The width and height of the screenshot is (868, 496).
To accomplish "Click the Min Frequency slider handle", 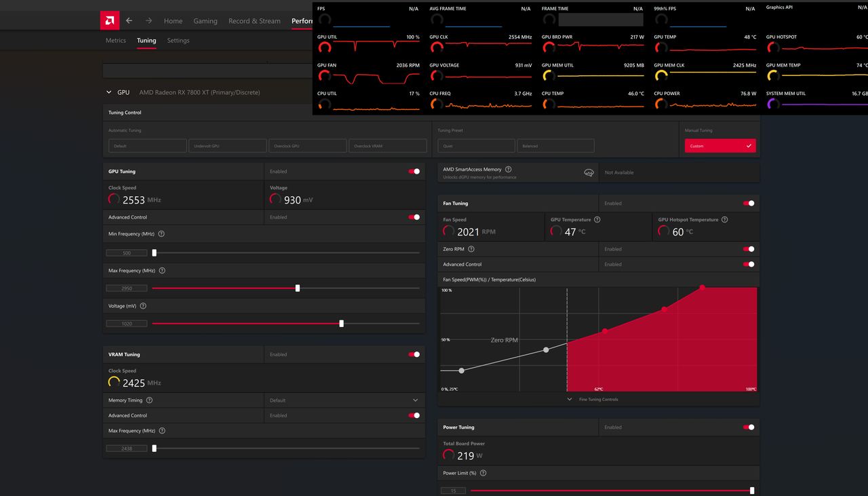I will (155, 253).
